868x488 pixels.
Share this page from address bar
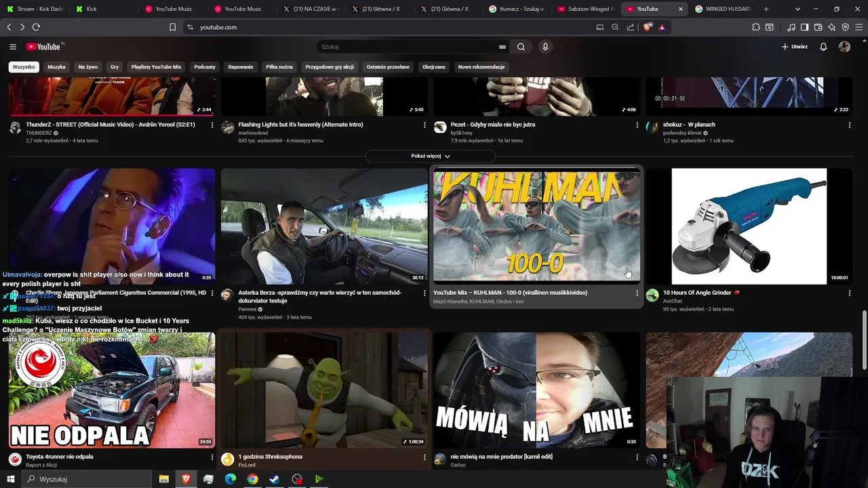click(x=631, y=27)
